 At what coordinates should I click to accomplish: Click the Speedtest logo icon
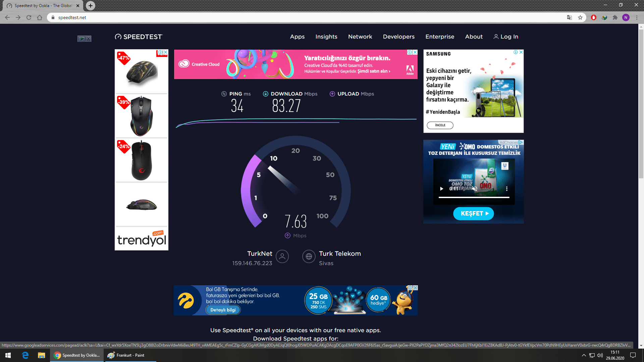click(x=118, y=37)
